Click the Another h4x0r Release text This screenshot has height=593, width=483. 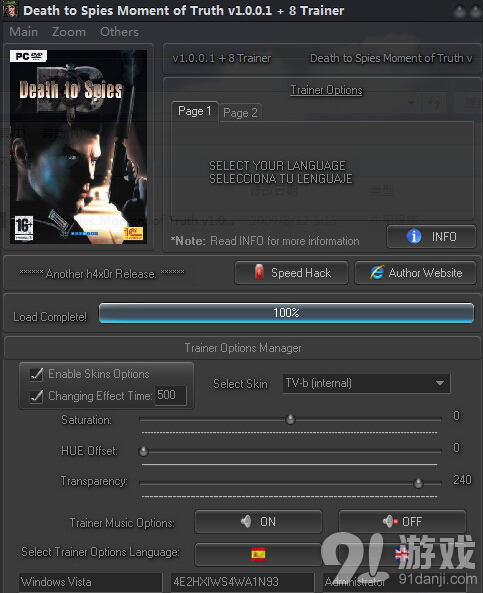101,273
